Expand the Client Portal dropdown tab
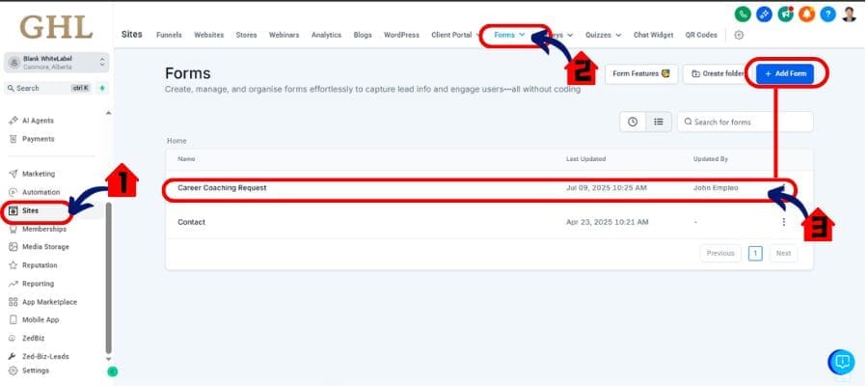 pyautogui.click(x=455, y=35)
